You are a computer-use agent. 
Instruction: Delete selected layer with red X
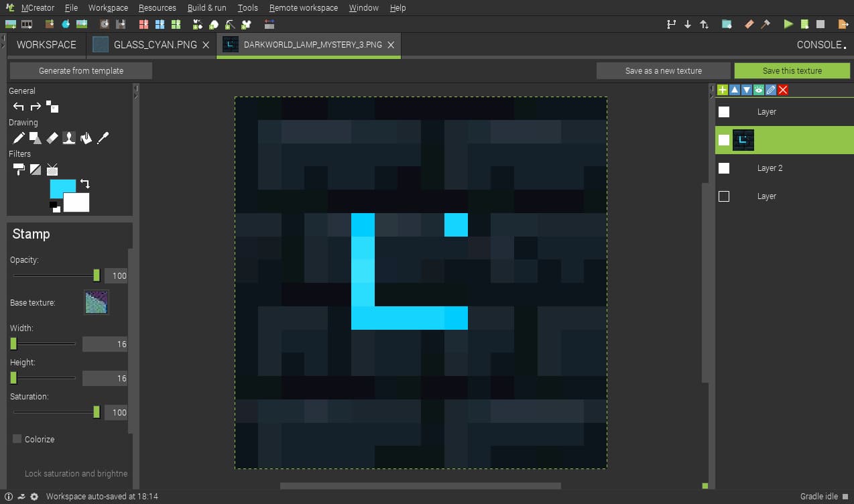[782, 89]
